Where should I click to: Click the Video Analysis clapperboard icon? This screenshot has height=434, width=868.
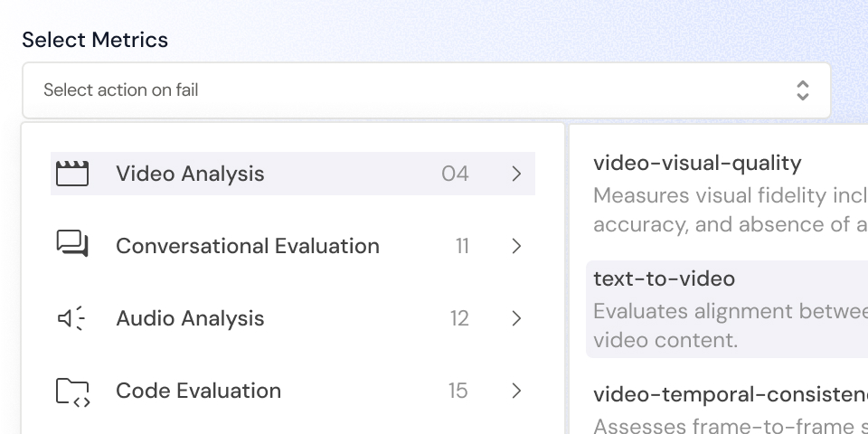(x=72, y=174)
